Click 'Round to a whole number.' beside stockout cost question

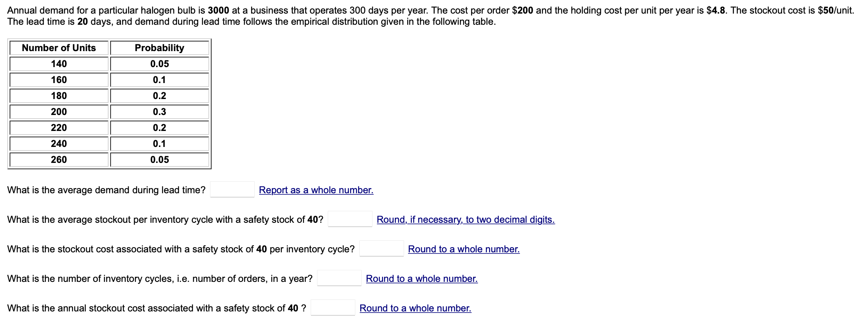tap(464, 249)
